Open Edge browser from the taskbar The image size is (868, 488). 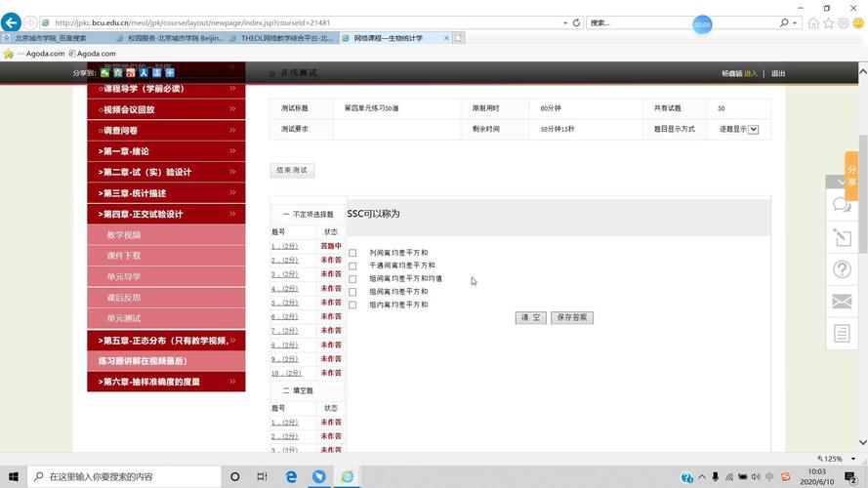[291, 476]
